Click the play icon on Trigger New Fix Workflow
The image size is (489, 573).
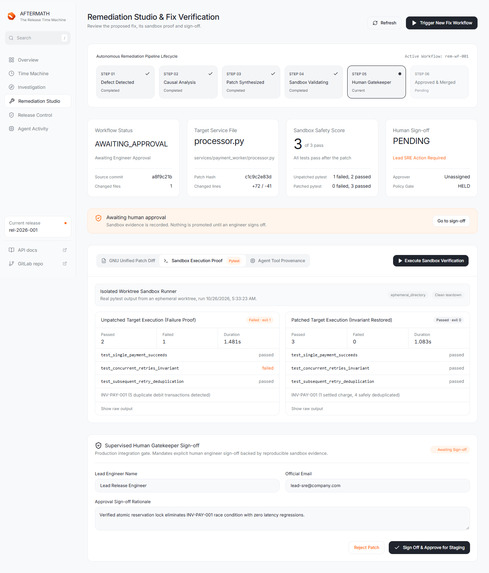[414, 23]
